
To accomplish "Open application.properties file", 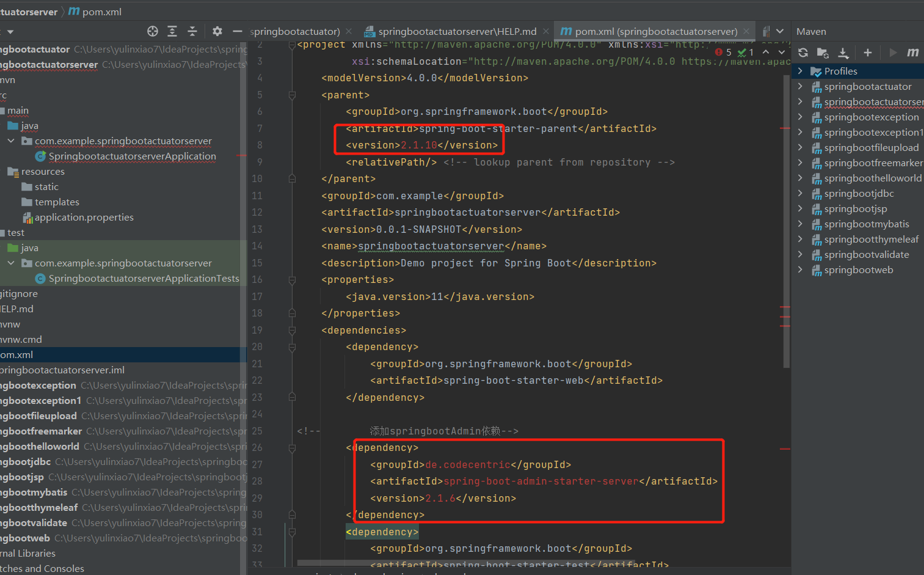I will (84, 217).
